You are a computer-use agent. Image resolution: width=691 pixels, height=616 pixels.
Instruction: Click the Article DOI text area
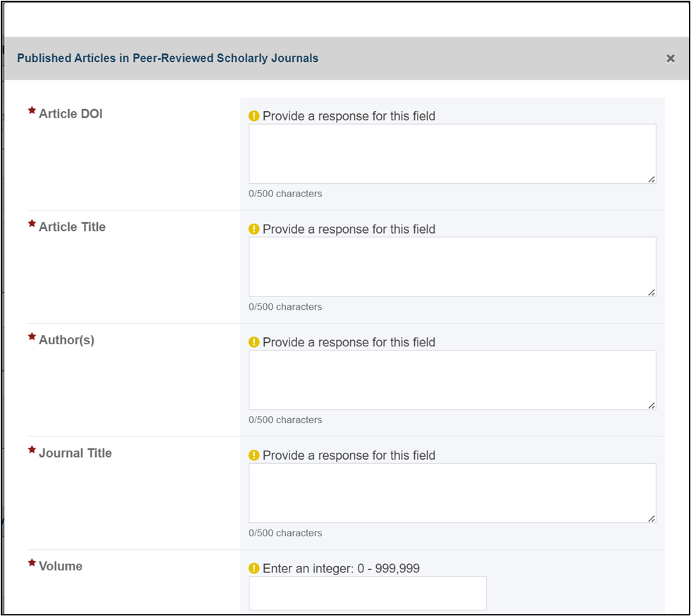452,153
